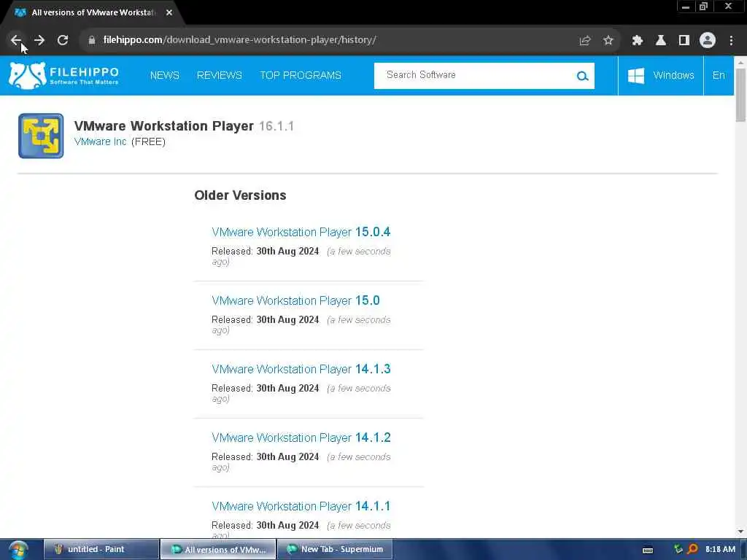This screenshot has width=747, height=560.
Task: Open VMware Workstation Player 15.0 link
Action: (x=296, y=300)
